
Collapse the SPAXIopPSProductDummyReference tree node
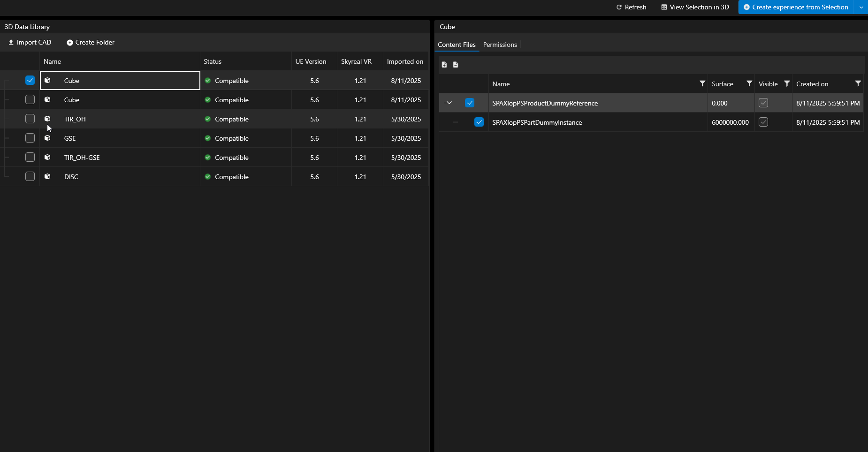(449, 103)
